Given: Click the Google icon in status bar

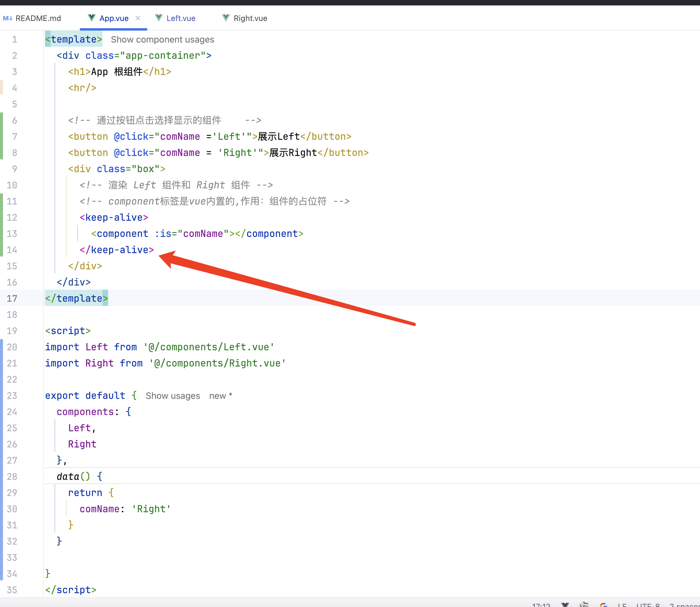Looking at the screenshot, I should 603,605.
